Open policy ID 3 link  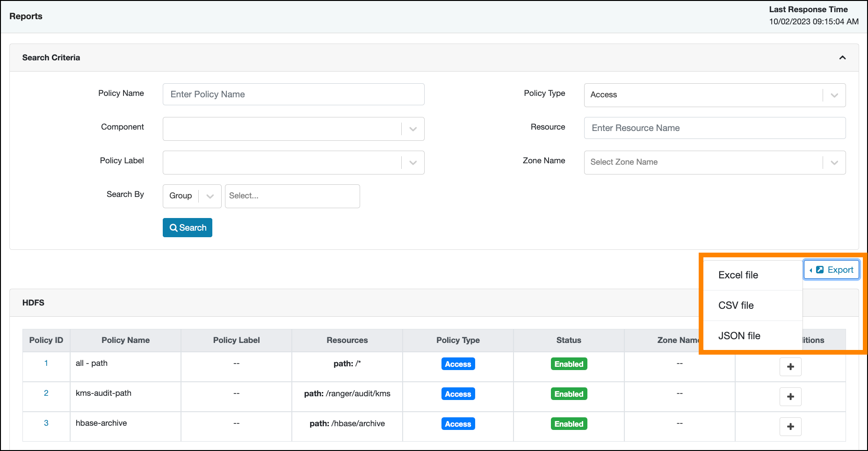46,423
